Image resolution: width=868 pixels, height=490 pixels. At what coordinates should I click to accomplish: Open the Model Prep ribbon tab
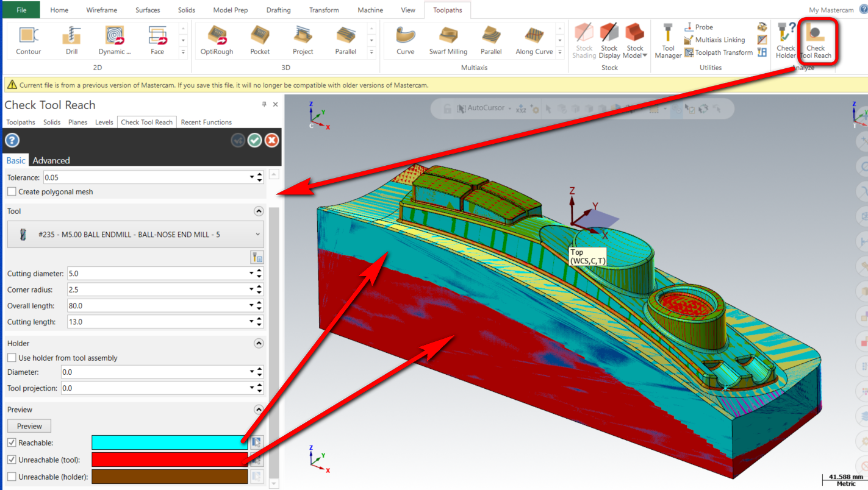point(231,10)
